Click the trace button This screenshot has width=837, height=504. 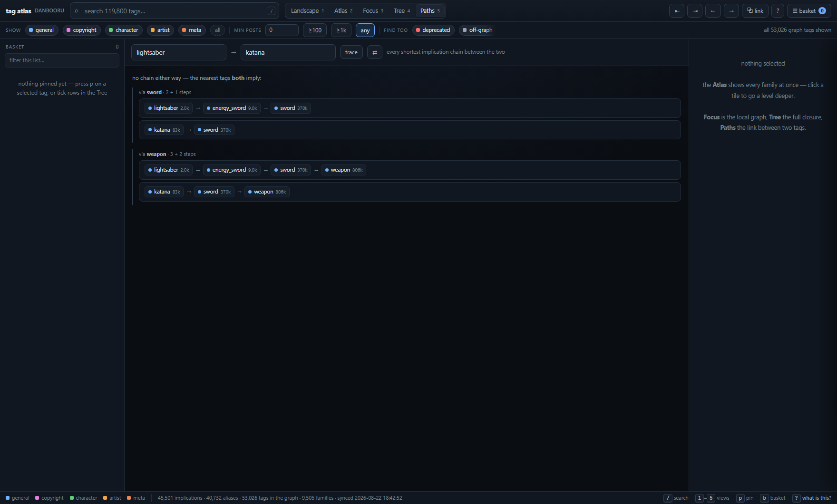351,52
